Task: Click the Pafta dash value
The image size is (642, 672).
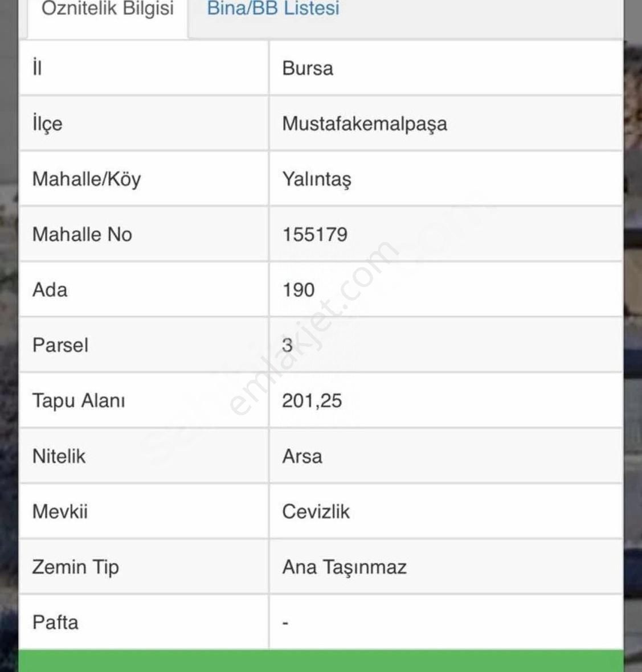Action: click(285, 622)
